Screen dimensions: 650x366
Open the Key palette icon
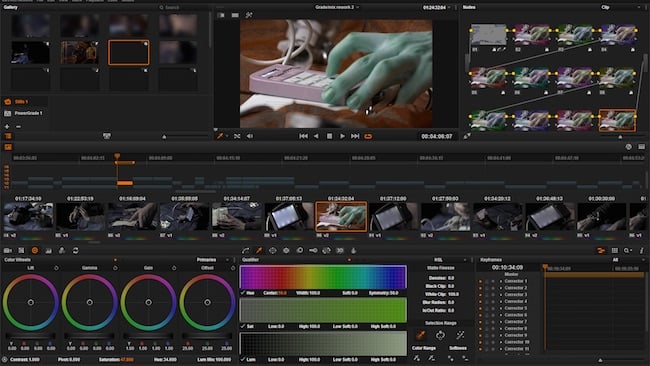click(x=313, y=250)
